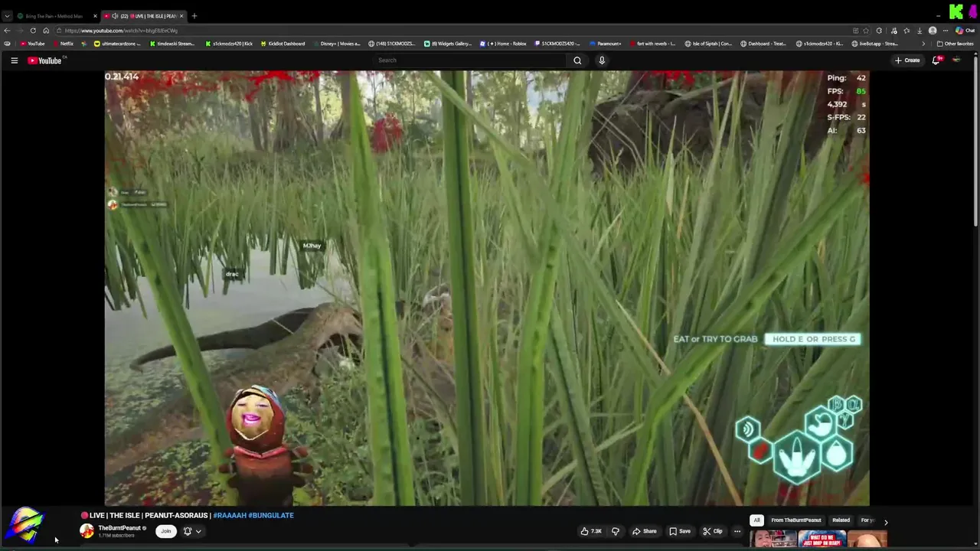980x551 pixels.
Task: Expand the bookmarks overflow chevron
Action: click(923, 44)
